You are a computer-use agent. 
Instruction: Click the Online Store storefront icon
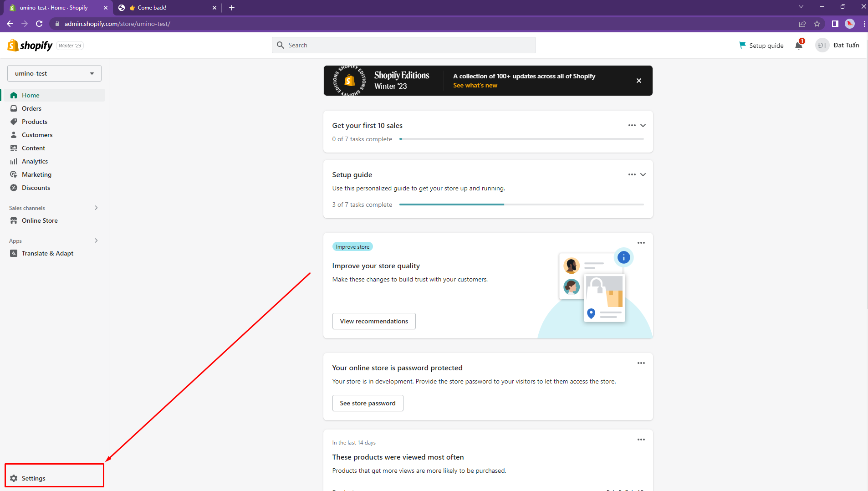pyautogui.click(x=14, y=220)
